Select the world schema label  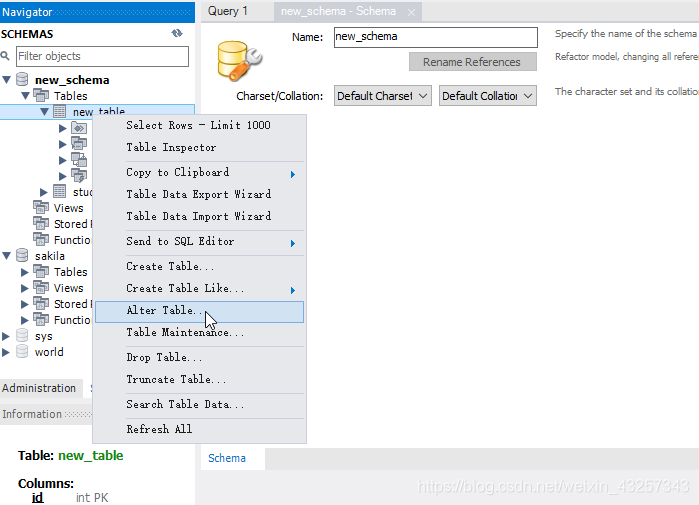(49, 352)
